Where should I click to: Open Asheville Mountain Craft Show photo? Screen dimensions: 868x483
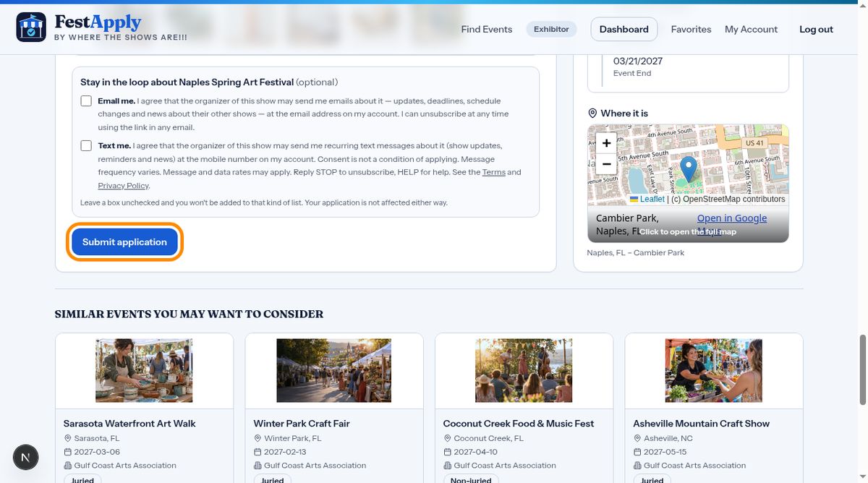714,371
